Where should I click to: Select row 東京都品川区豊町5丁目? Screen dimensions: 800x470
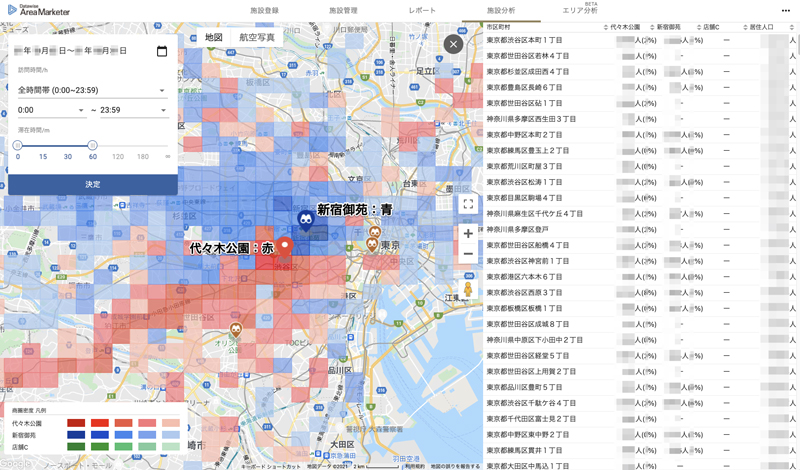pyautogui.click(x=641, y=387)
